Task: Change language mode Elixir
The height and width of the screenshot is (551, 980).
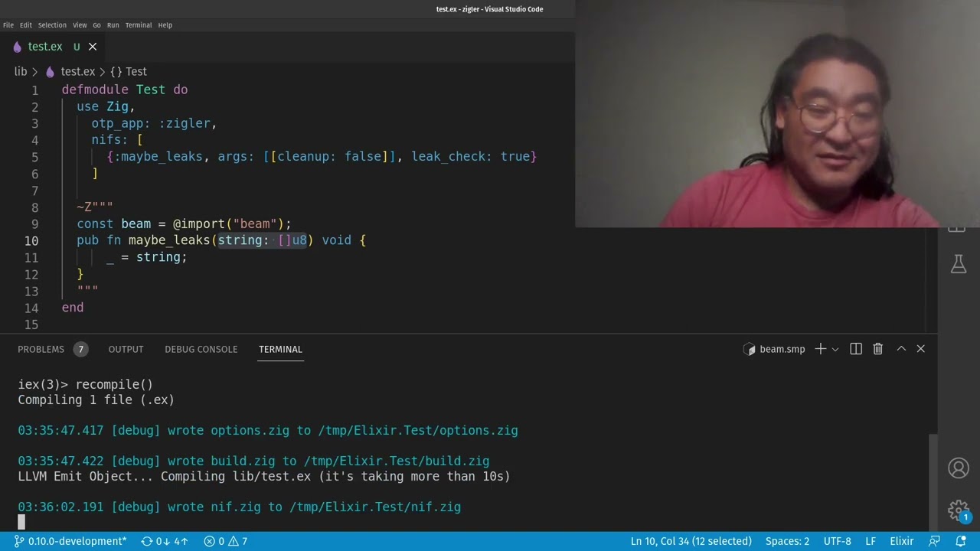Action: click(x=902, y=541)
